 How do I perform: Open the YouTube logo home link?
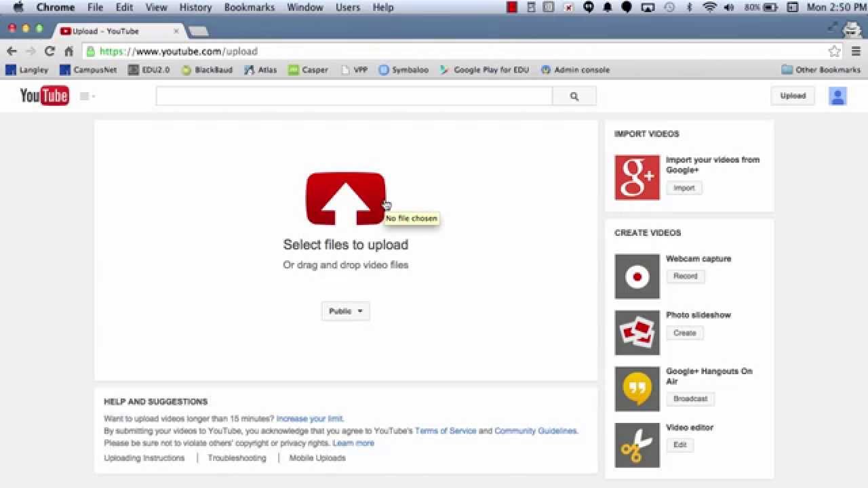(44, 96)
